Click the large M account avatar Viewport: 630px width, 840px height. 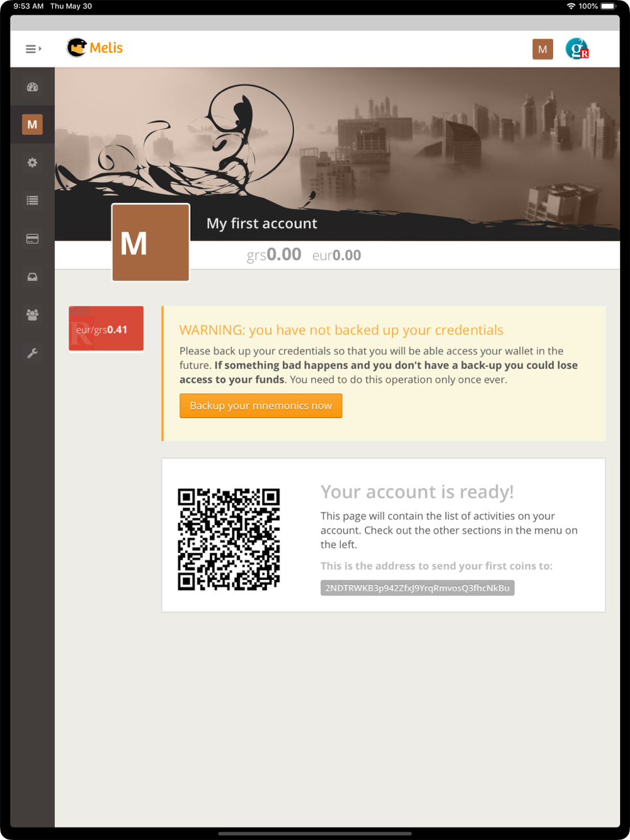[x=151, y=242]
